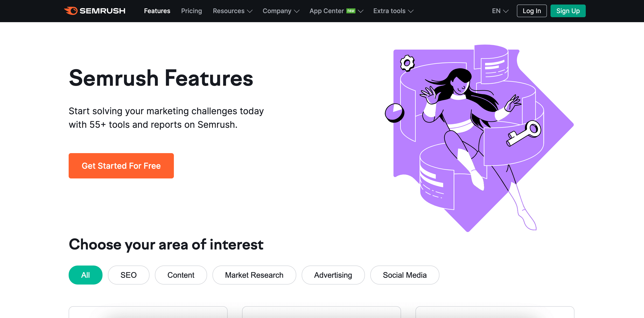Click the Sign Up button
The height and width of the screenshot is (318, 644).
(x=568, y=11)
